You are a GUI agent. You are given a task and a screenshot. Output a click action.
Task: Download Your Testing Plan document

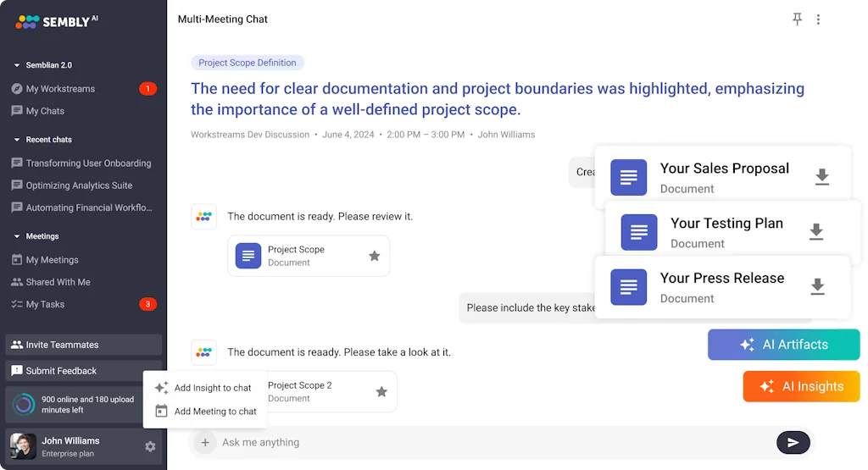tap(815, 232)
